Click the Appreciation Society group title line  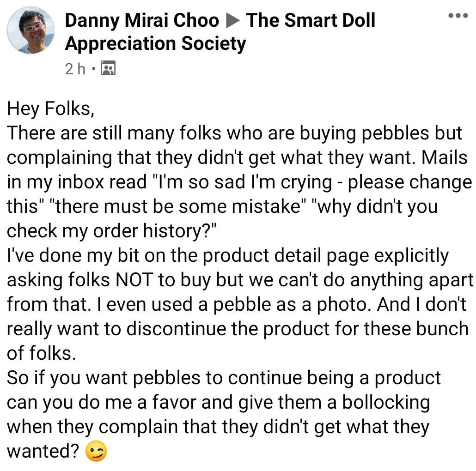(155, 43)
